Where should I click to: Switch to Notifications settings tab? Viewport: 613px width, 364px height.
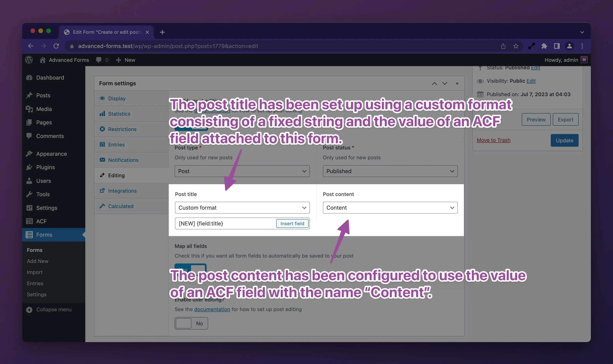click(x=131, y=160)
